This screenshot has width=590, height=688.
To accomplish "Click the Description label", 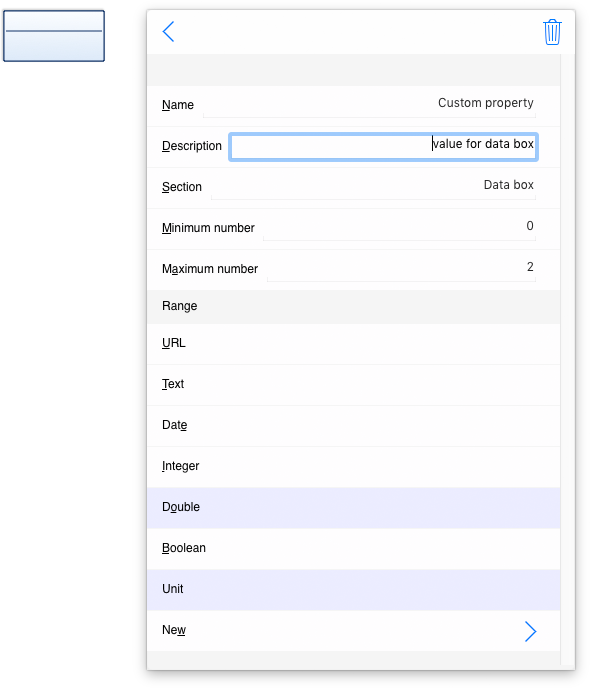I will [192, 146].
